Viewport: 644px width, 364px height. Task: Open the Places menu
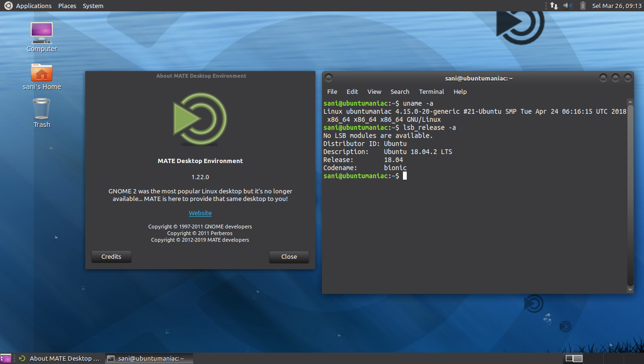click(x=67, y=6)
